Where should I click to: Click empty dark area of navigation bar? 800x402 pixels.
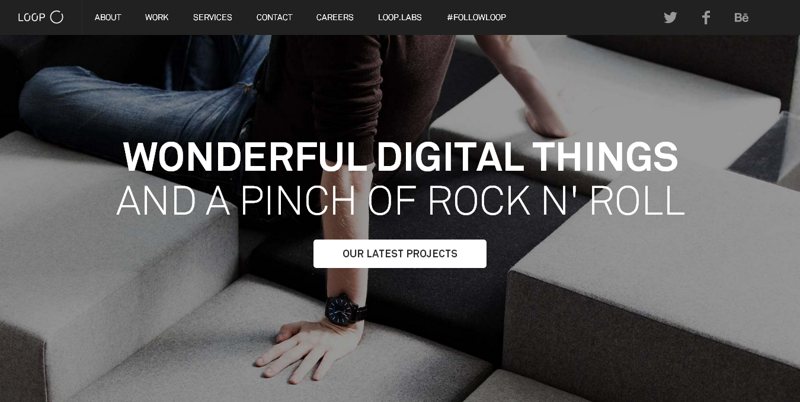point(582,17)
